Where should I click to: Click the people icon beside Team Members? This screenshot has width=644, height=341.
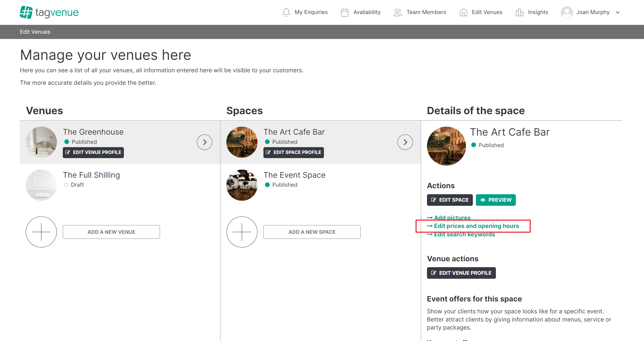(x=397, y=12)
